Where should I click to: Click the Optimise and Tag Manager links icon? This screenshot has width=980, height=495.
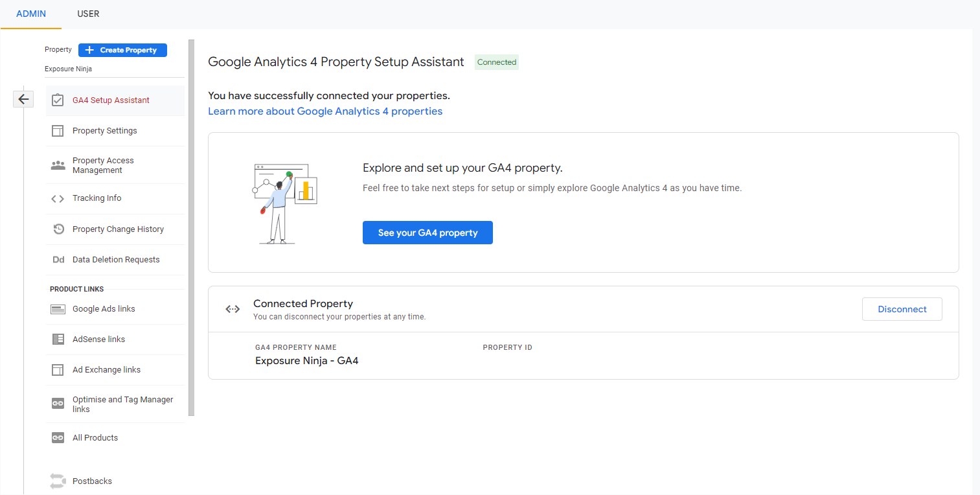(58, 404)
